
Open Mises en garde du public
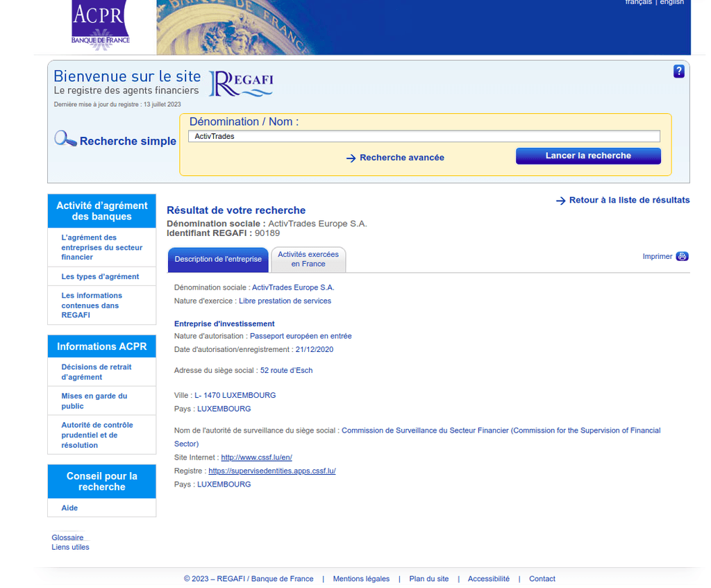coord(94,401)
